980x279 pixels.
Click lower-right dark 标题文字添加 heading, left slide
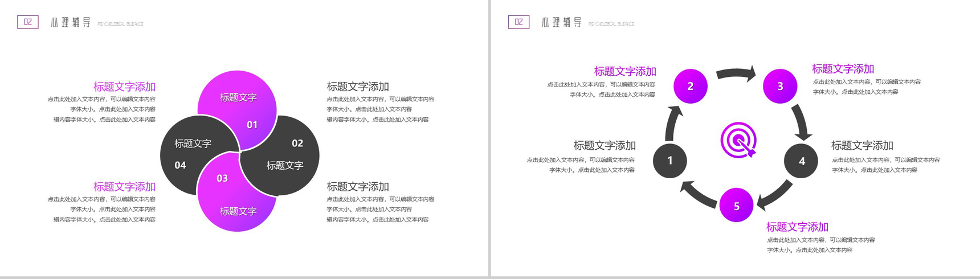[x=358, y=187]
